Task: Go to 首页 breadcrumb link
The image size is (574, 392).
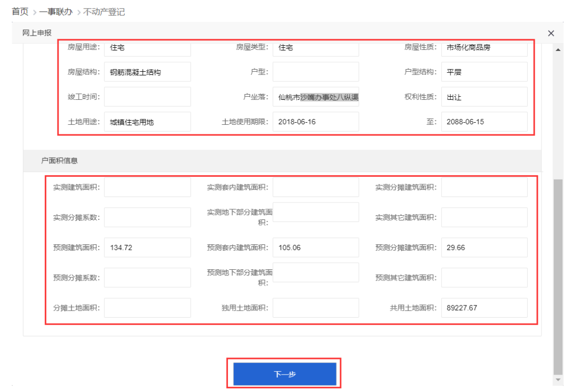Action: (20, 12)
